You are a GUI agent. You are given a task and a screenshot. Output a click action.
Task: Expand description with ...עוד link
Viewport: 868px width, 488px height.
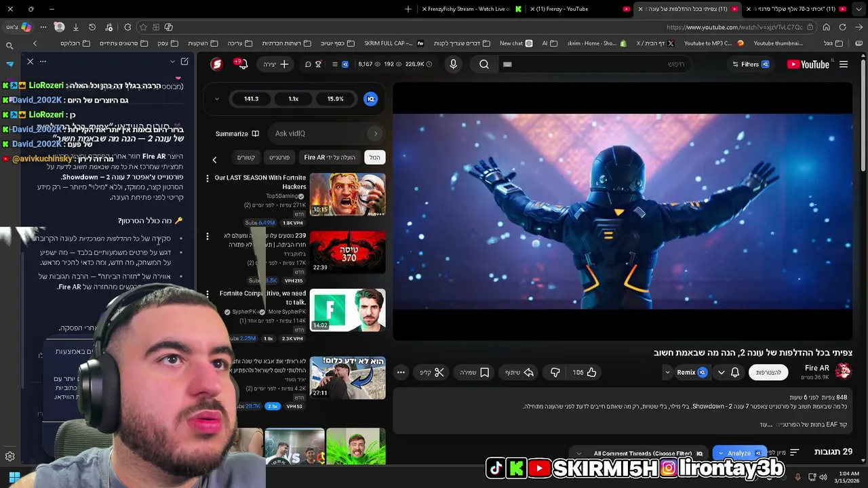[x=766, y=424]
